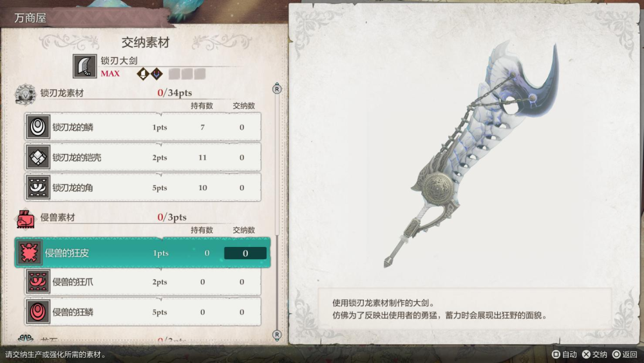Select the 锁刃龙的铠壳 shell icon
The width and height of the screenshot is (644, 363).
tap(38, 157)
